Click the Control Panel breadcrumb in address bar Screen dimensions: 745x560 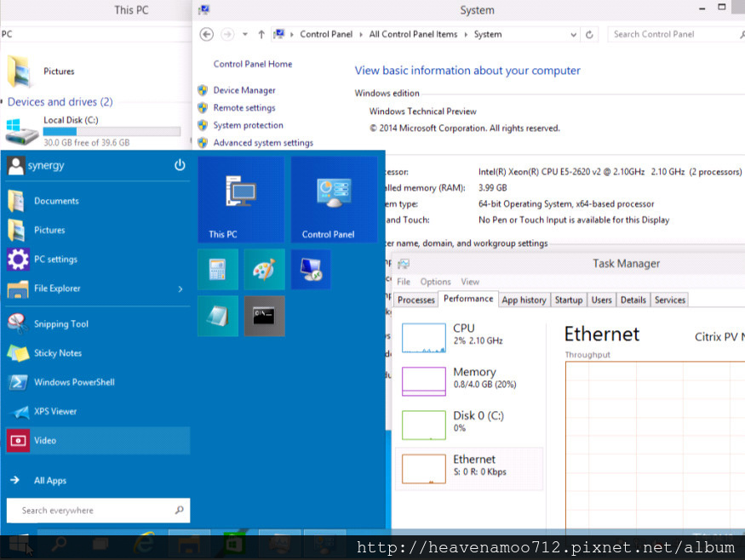(326, 34)
